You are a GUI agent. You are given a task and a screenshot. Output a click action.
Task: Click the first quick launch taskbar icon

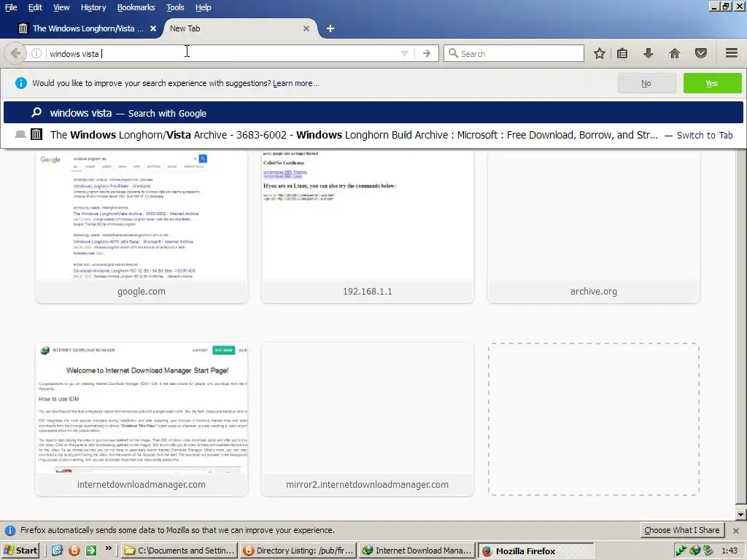(57, 551)
